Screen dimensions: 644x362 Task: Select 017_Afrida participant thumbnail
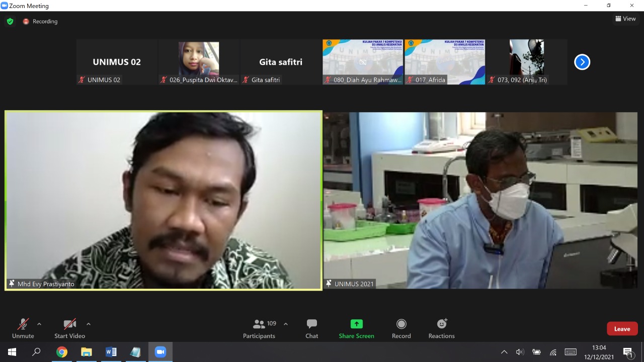(445, 62)
